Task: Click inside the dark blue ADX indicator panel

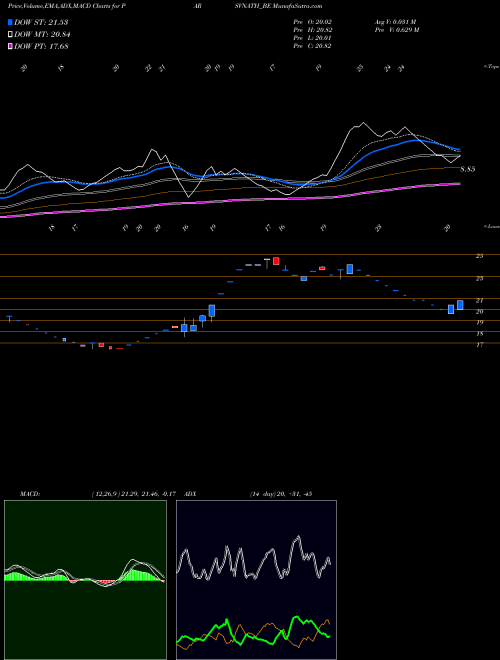Action: click(256, 580)
